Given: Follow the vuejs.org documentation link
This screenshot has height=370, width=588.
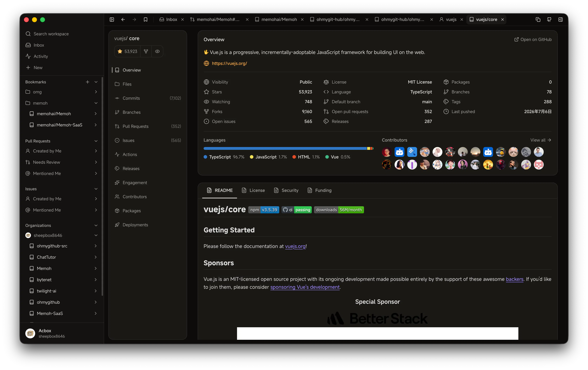Looking at the screenshot, I should point(295,246).
